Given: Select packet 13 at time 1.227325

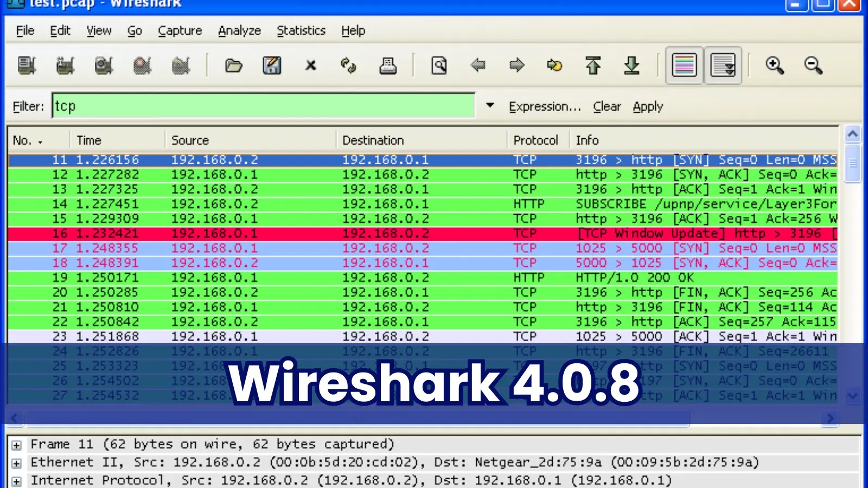Looking at the screenshot, I should [423, 189].
